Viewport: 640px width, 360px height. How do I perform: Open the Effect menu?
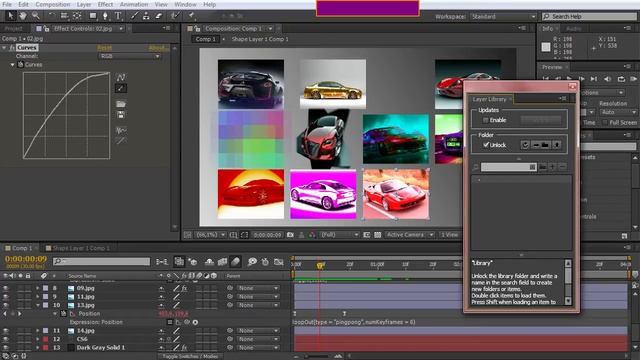(x=105, y=4)
